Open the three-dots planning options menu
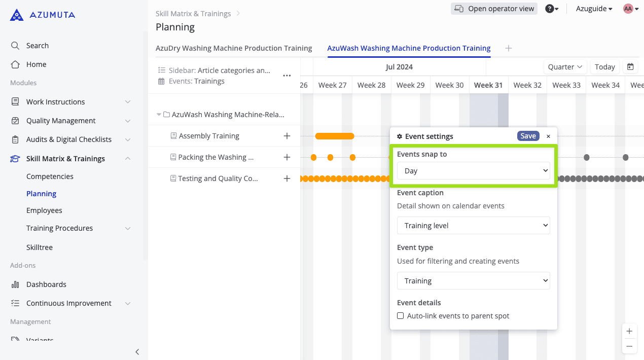This screenshot has height=360, width=644. (287, 76)
